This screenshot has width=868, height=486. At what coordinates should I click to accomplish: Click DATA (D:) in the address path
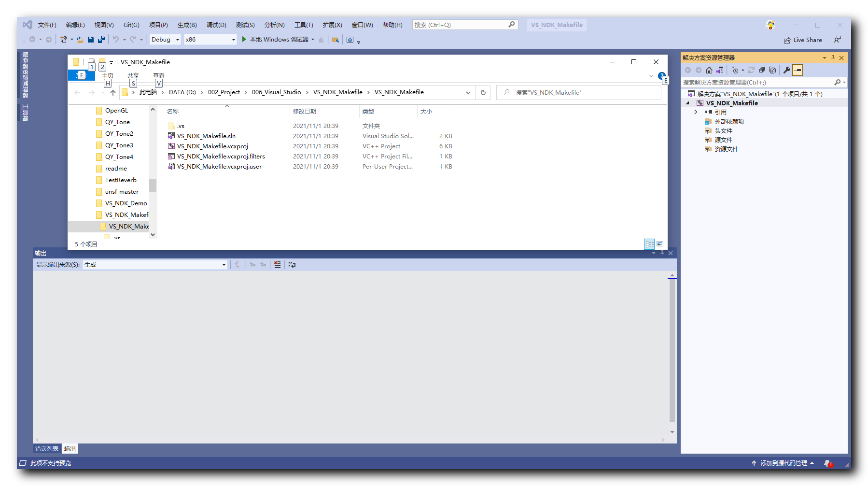click(x=182, y=92)
